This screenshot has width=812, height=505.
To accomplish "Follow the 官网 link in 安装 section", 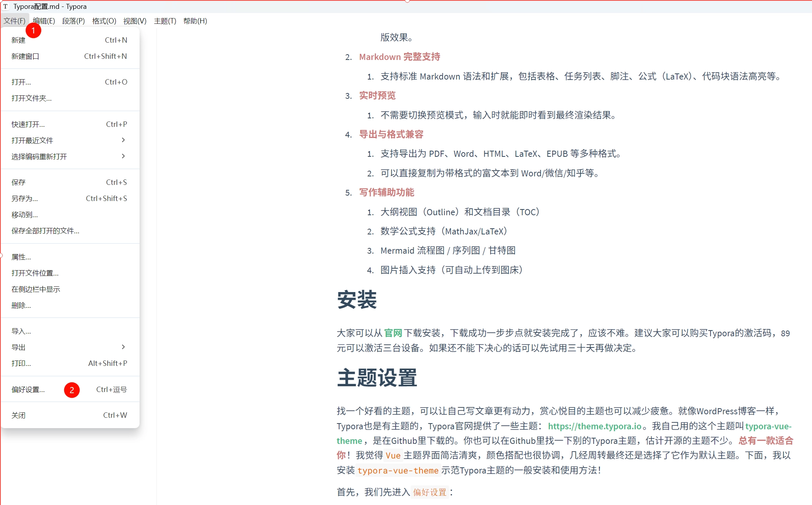I will tap(393, 333).
